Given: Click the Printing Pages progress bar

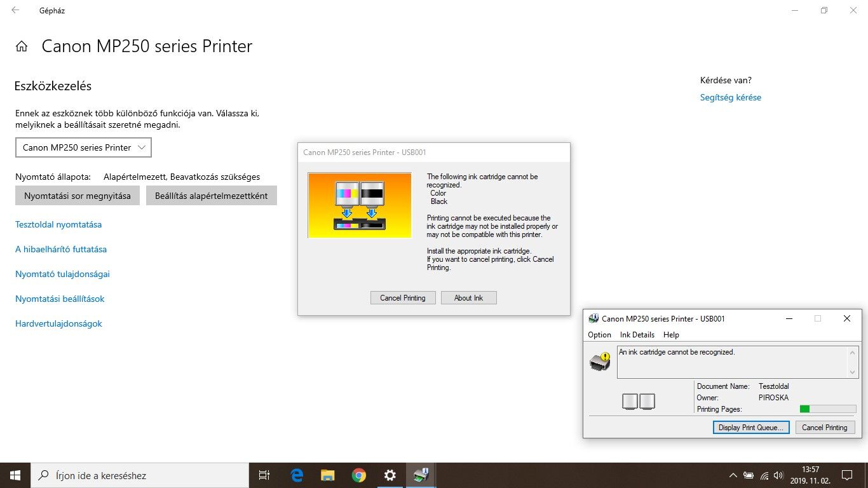Looking at the screenshot, I should [x=827, y=409].
